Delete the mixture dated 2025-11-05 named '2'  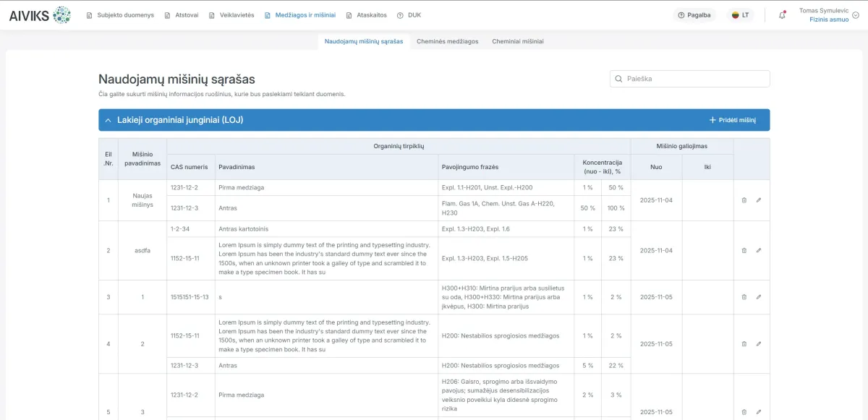(x=744, y=344)
